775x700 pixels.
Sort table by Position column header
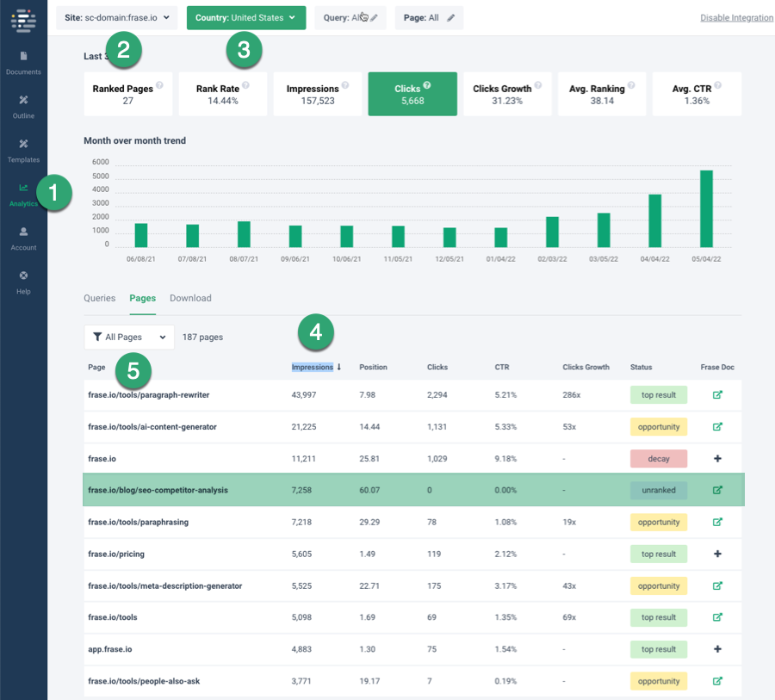point(373,367)
